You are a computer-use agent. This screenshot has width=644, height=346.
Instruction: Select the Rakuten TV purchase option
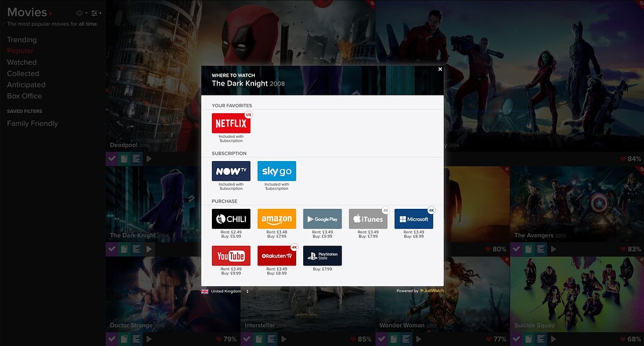[x=277, y=255]
